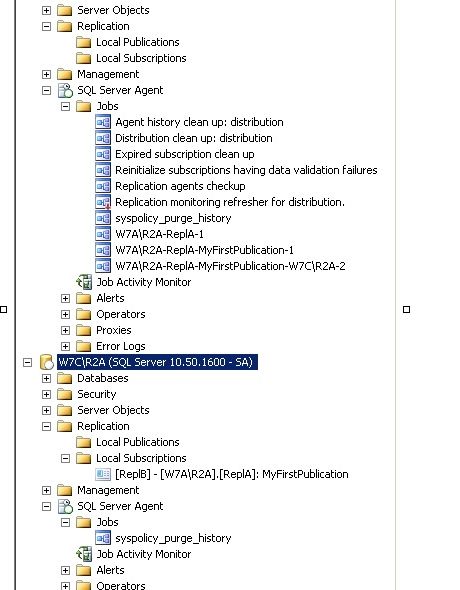
Task: Select '[ReplB] - [W7A\R2A].[ReplA]: MyFirstPublication' subscription text
Action: pyautogui.click(x=232, y=474)
